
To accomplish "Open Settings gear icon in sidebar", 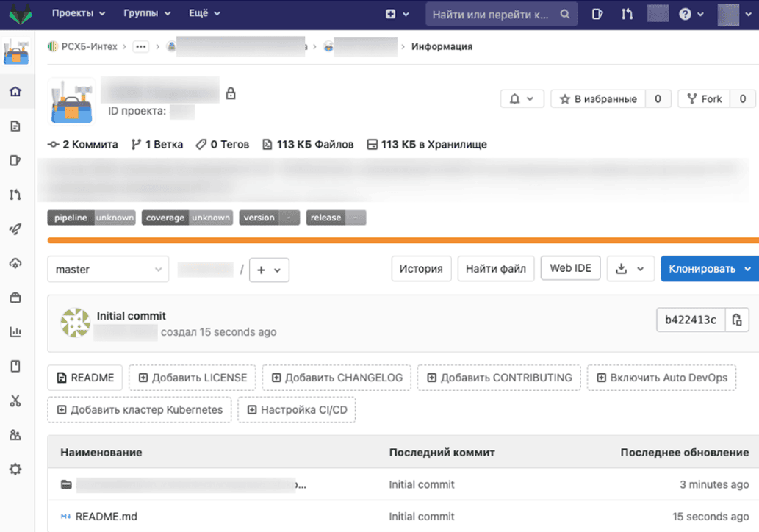I will (x=15, y=469).
